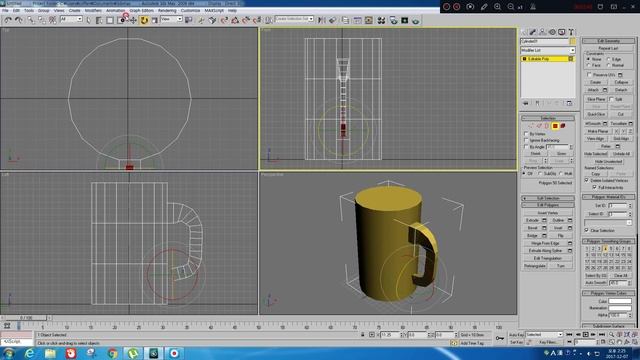Viewport: 640px width, 360px height.
Task: Toggle the Preserve UVs checkbox
Action: tap(589, 75)
